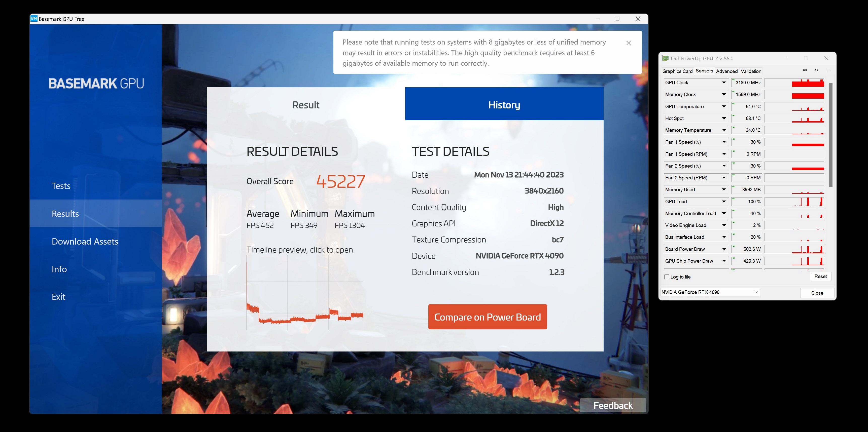Click the GPU-Z title bar app icon
868x432 pixels.
point(665,58)
